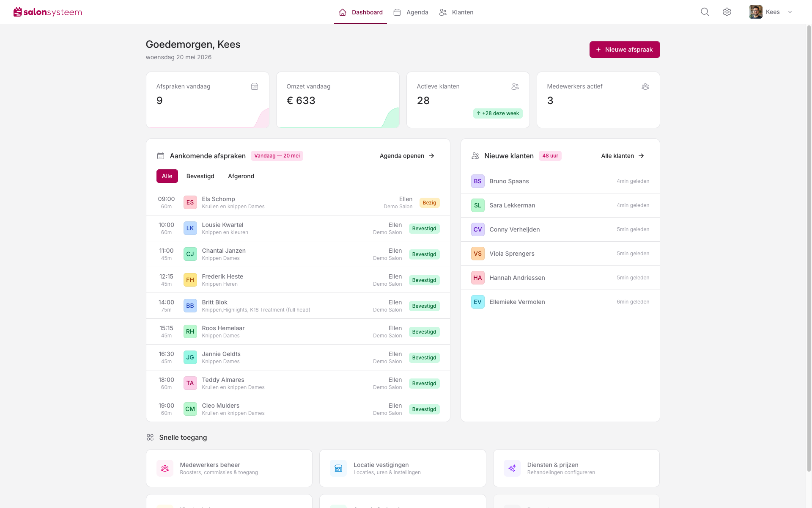Screen dimensions: 812x508
Task: Click the FH avatar for Frederik Heste
Action: point(190,280)
